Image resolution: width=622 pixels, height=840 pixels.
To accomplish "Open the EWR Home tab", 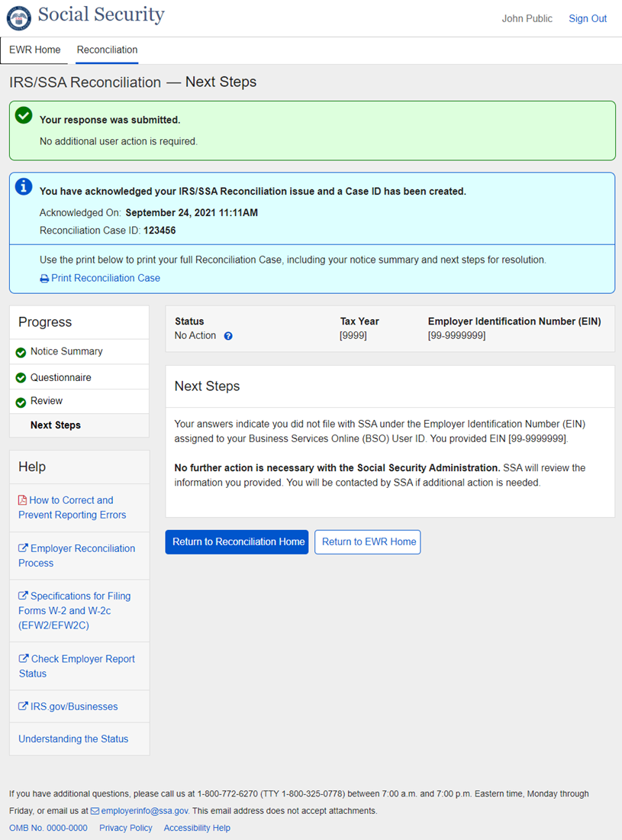I will pos(35,50).
